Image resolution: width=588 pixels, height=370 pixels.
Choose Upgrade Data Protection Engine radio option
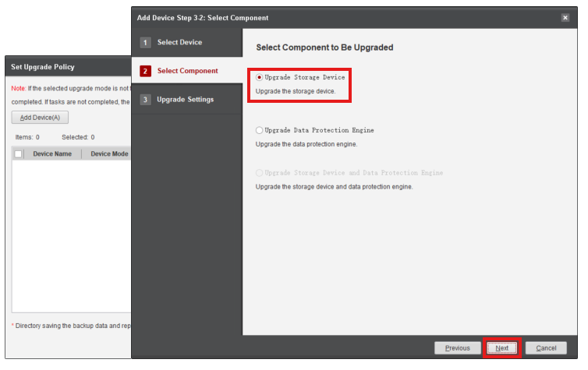pos(260,130)
